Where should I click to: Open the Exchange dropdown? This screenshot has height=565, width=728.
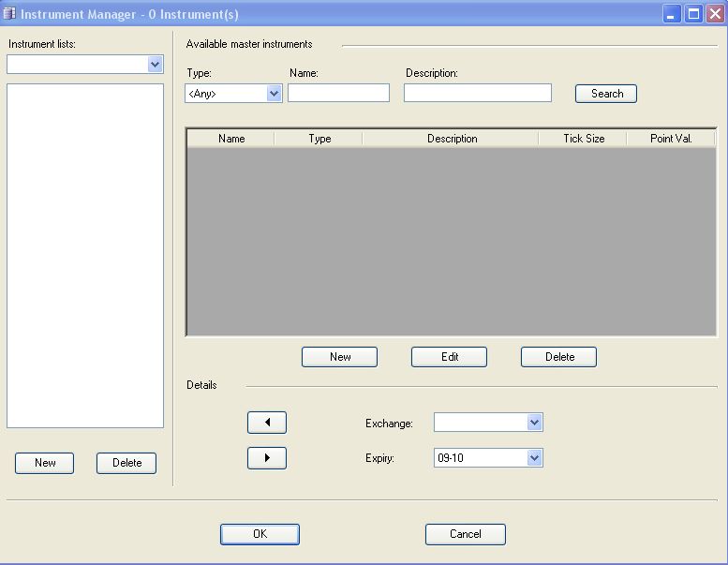point(534,423)
